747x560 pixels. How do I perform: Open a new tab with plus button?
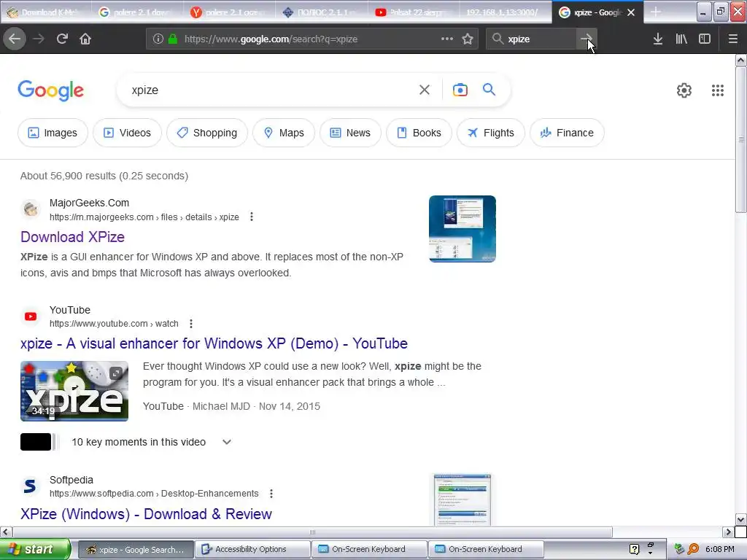(656, 12)
